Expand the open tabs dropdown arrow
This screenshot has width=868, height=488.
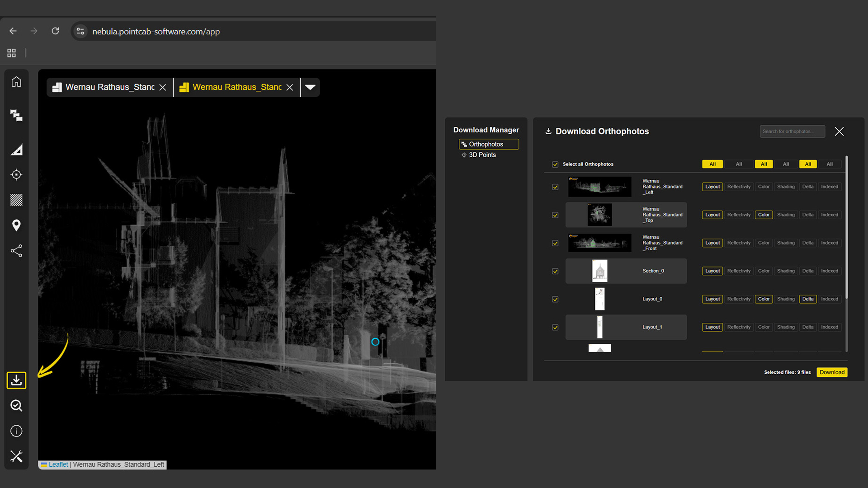point(310,87)
